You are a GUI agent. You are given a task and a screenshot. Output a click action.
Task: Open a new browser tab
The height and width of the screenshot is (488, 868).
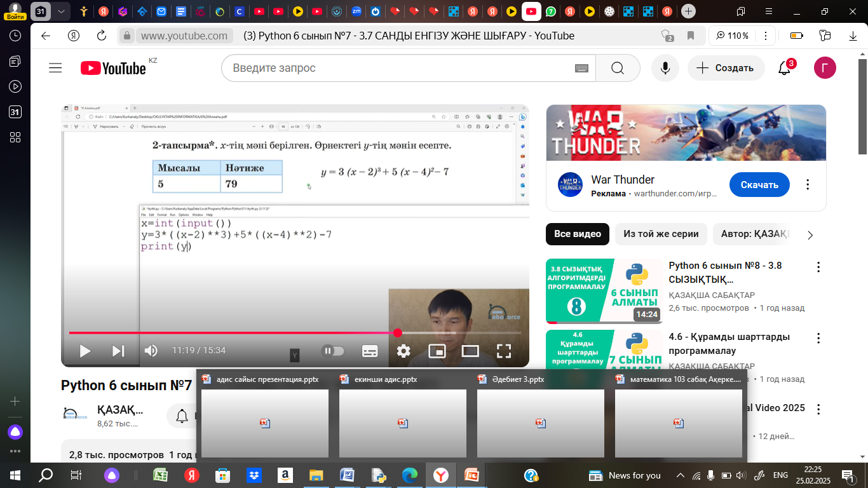(x=688, y=11)
